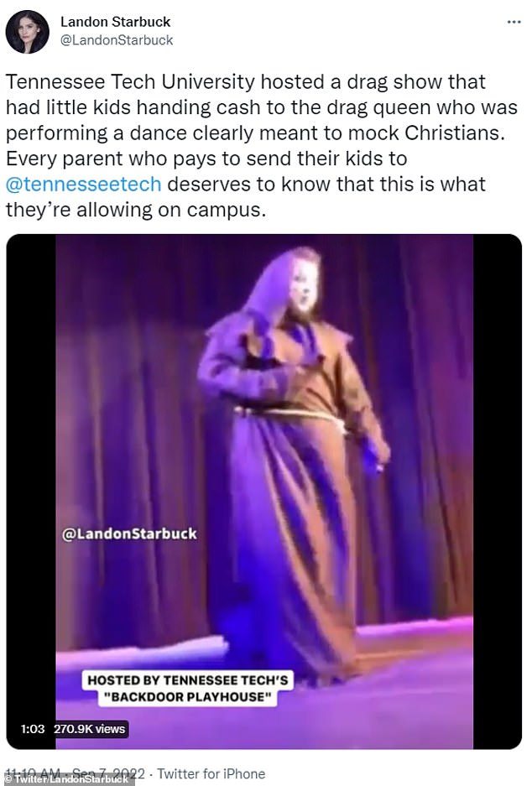Follow the @tennesseetech mention link
The image size is (532, 786).
(83, 185)
